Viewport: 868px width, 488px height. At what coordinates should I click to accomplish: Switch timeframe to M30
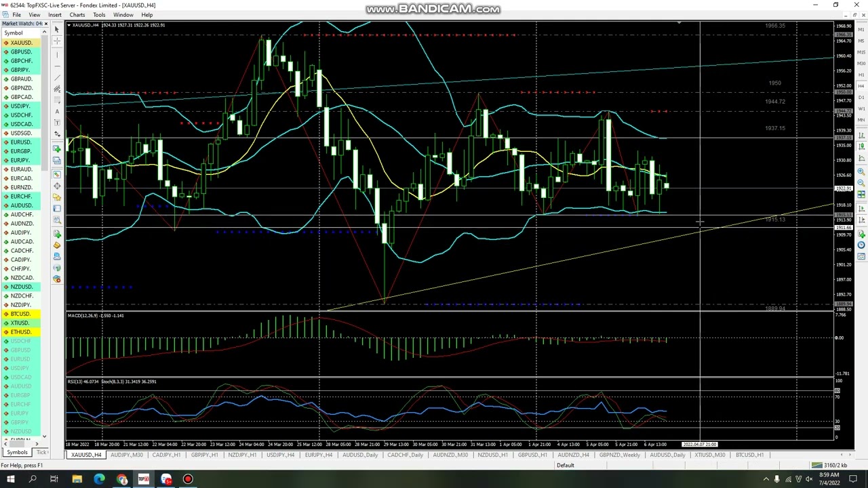tap(861, 63)
